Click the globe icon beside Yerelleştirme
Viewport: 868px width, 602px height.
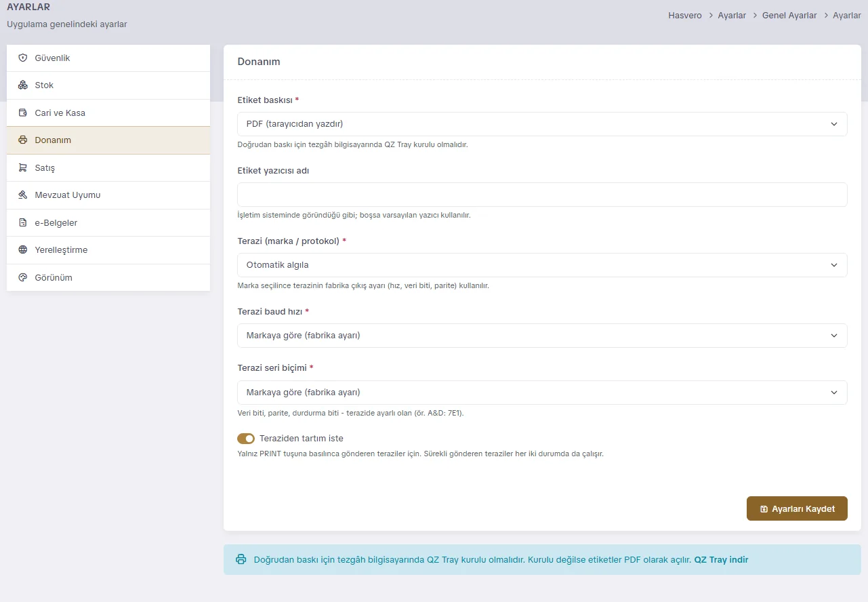pos(22,250)
